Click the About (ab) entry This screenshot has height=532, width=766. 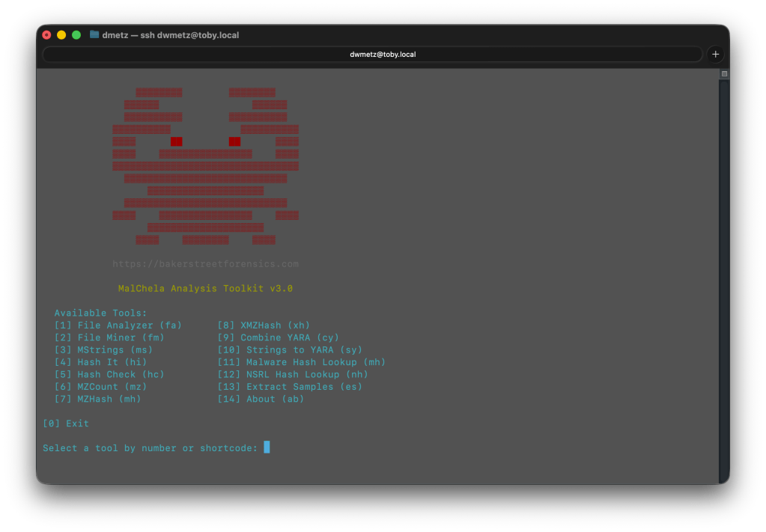(x=261, y=399)
